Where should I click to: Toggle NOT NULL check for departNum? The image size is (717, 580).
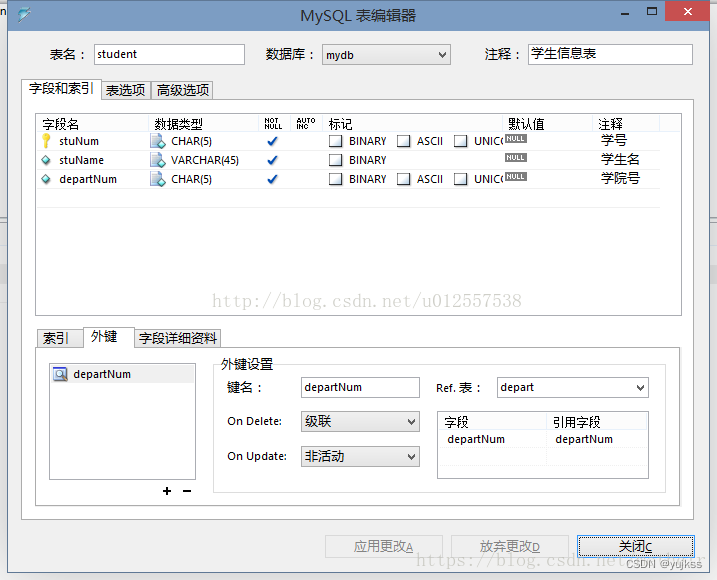tap(272, 179)
